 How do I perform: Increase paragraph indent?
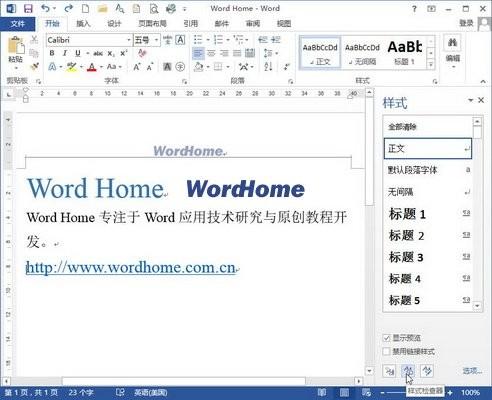276,40
